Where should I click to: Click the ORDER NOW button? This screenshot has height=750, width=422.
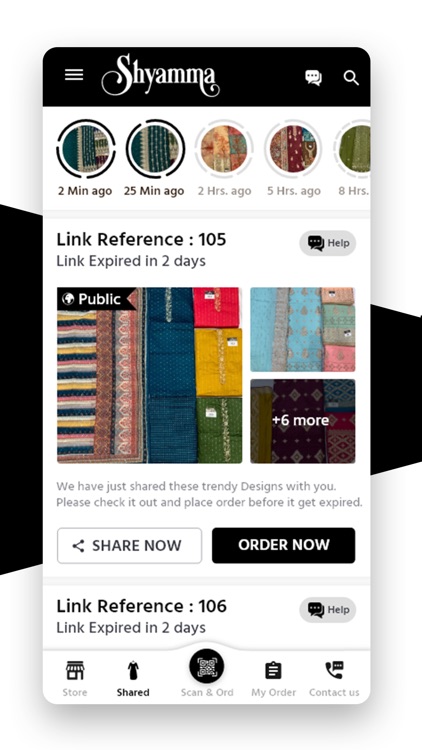(284, 545)
